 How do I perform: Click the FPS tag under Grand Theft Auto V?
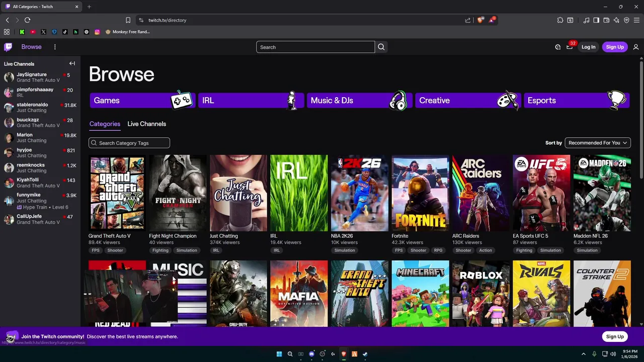(96, 250)
